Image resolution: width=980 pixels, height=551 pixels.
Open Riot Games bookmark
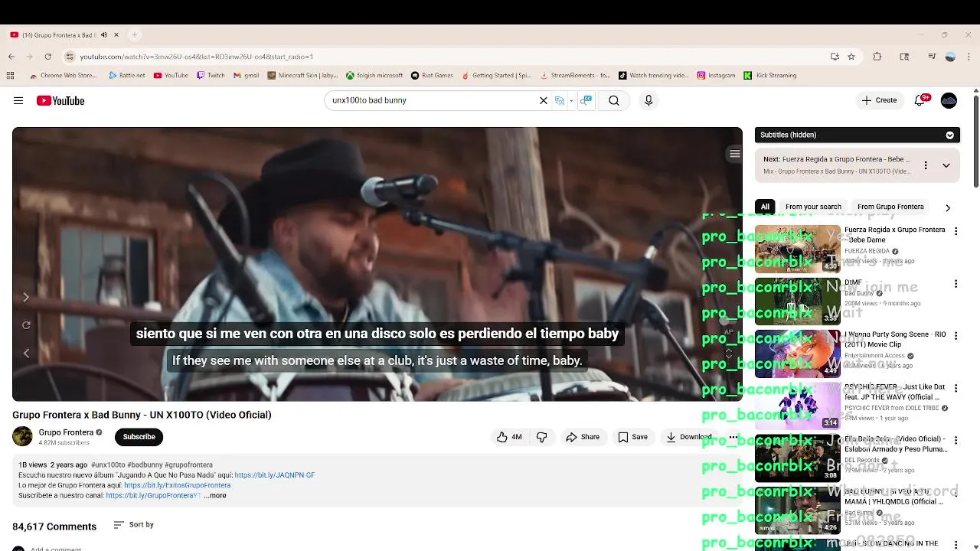[x=432, y=76]
